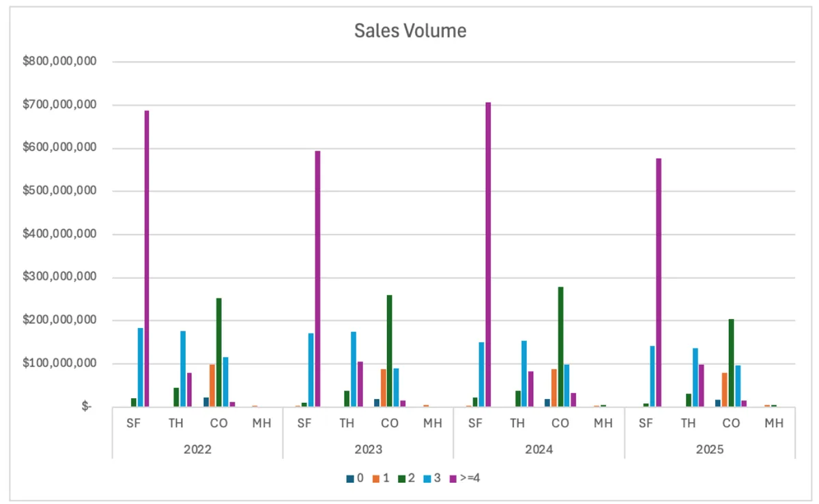Click the $200,000,000 axis label

(x=59, y=321)
